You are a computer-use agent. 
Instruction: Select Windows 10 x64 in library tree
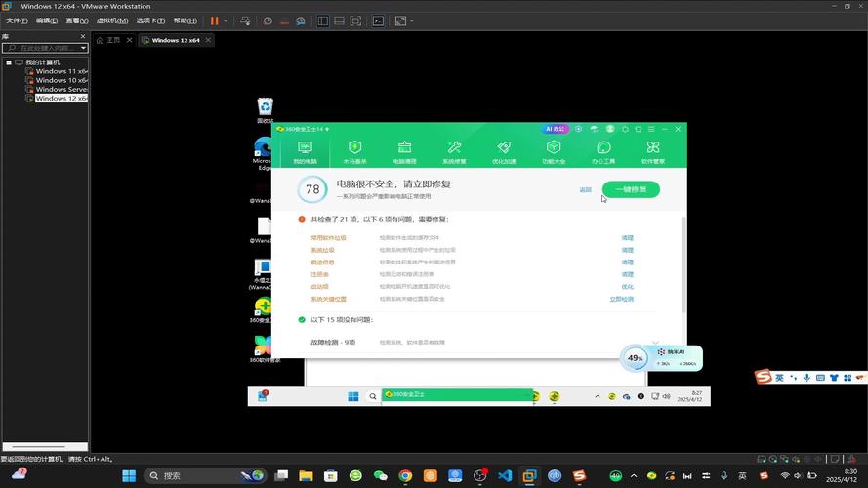click(62, 80)
